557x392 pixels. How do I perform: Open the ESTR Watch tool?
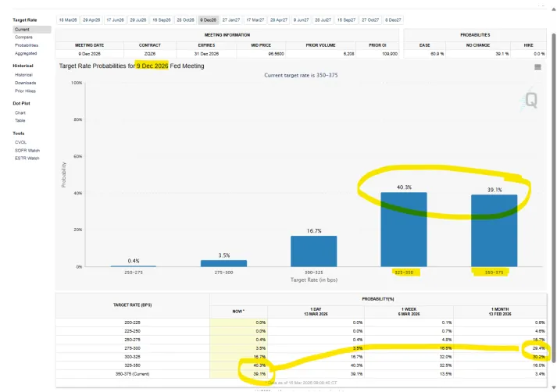(x=27, y=158)
